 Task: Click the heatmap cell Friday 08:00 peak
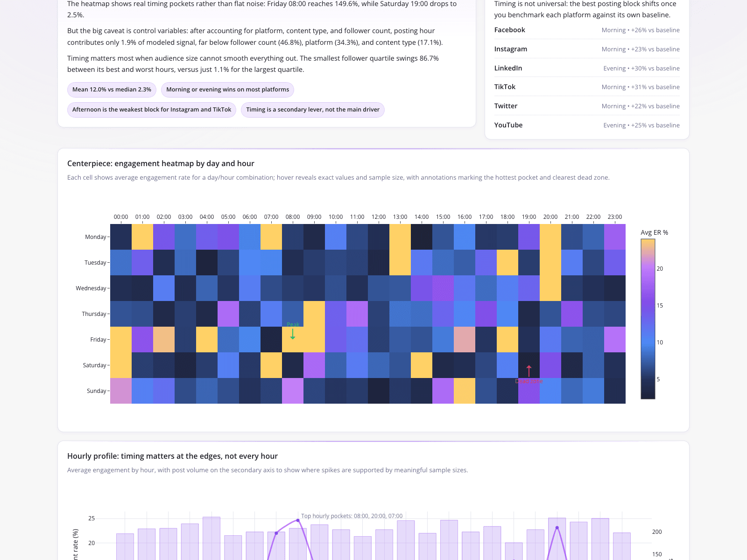293,339
